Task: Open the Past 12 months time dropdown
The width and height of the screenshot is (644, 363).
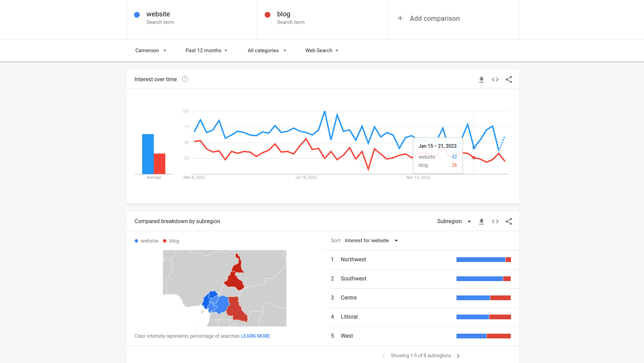Action: coord(206,50)
